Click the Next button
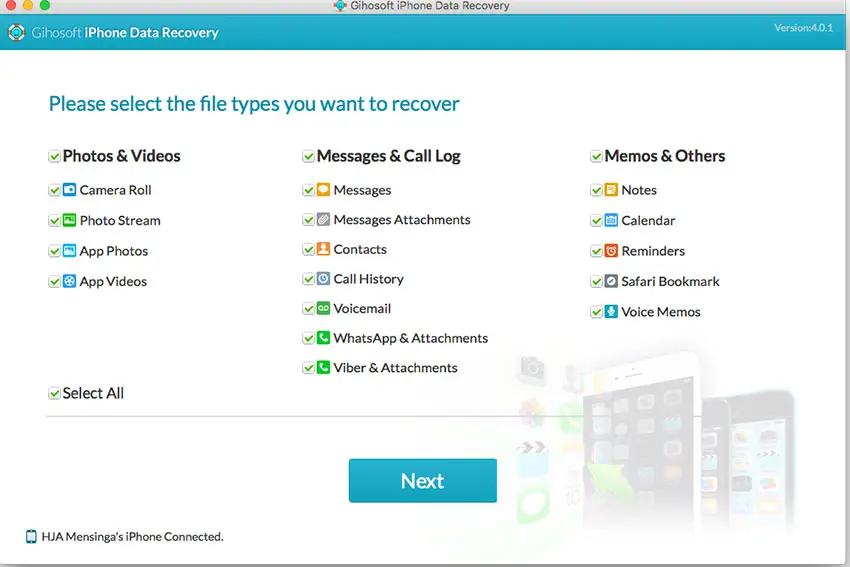This screenshot has height=567, width=850. (x=423, y=481)
